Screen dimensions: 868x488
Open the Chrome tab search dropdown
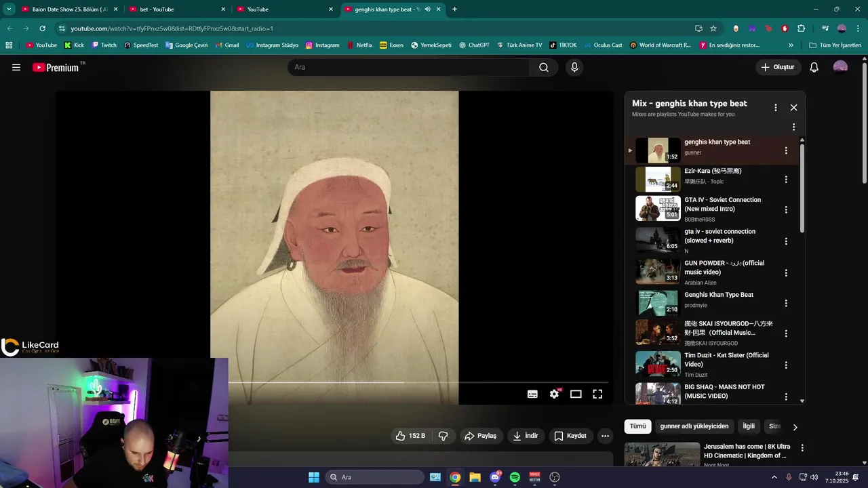click(9, 9)
